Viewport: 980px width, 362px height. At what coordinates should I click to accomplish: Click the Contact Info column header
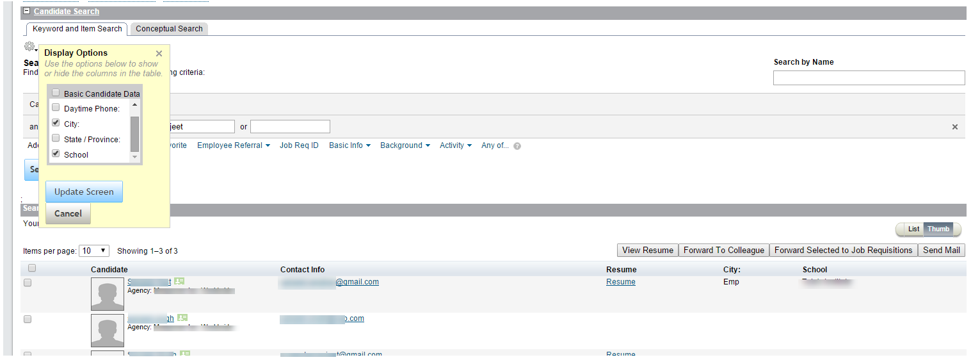click(303, 270)
